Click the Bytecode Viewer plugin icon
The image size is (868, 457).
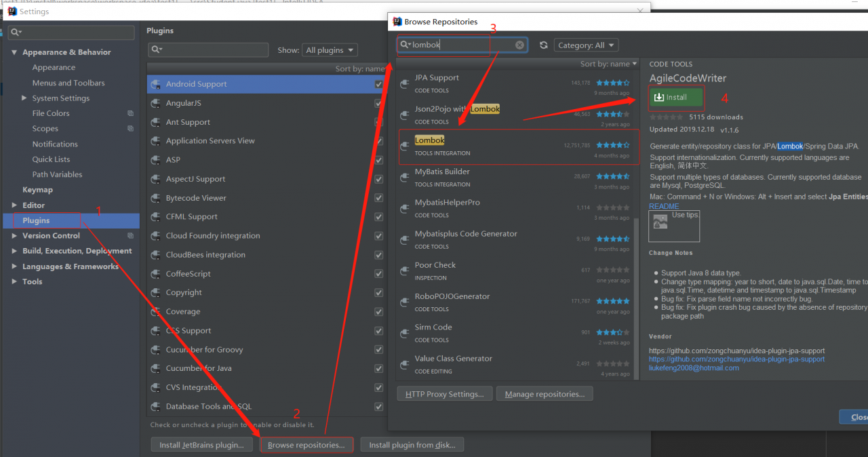tap(155, 198)
